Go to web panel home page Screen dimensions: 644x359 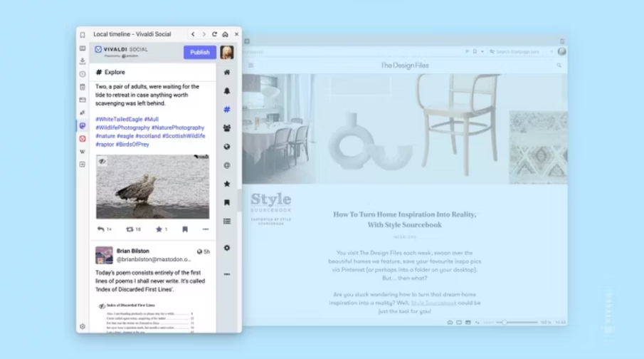coord(225,34)
